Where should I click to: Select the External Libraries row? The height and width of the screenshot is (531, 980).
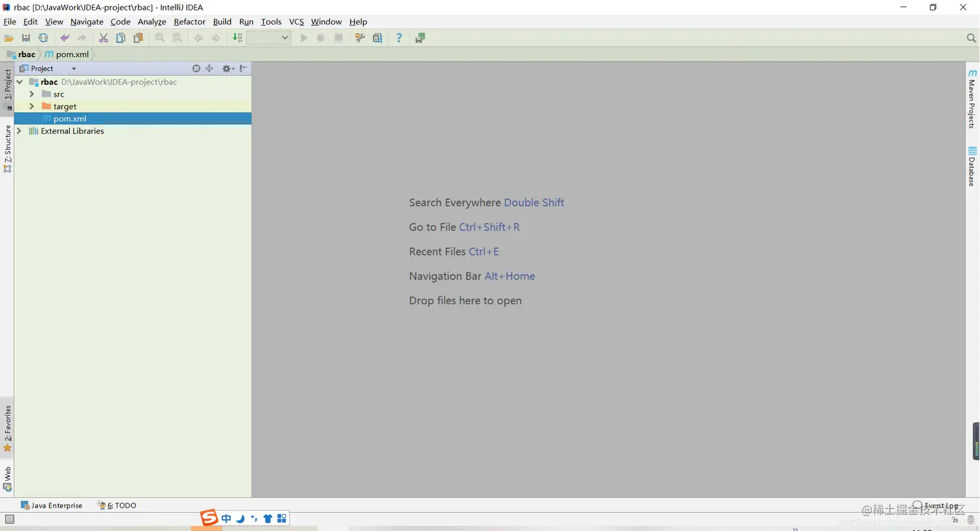(x=133, y=131)
